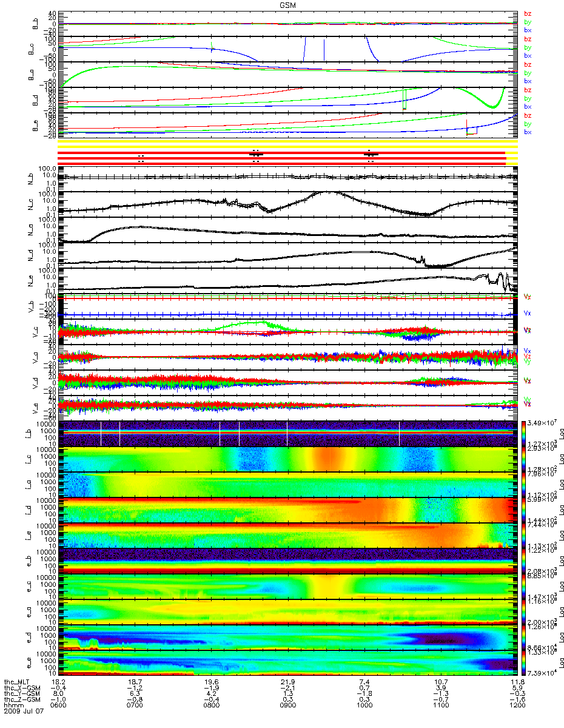Click white vertical marker in i_b above 0900
The height and width of the screenshot is (728, 564).
[287, 433]
